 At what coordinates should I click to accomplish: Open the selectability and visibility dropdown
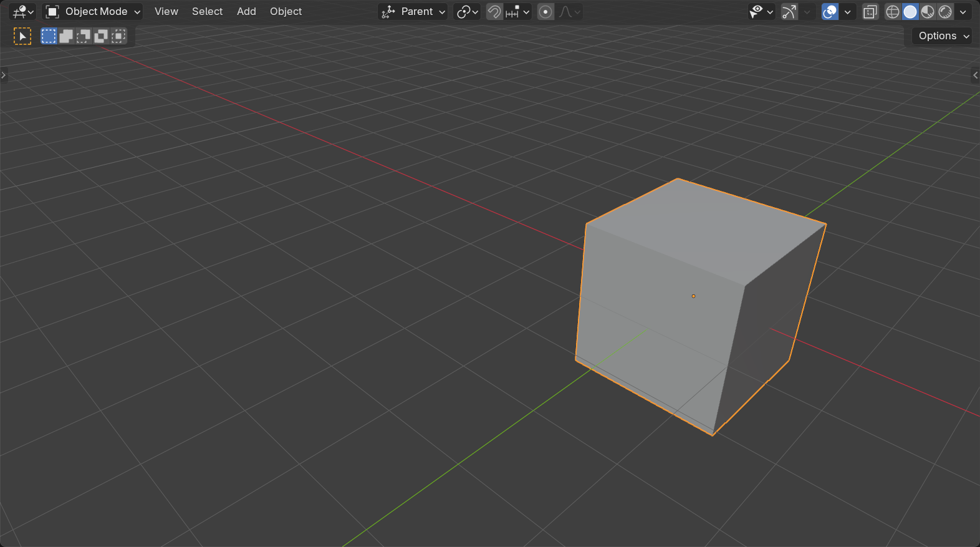coord(761,11)
